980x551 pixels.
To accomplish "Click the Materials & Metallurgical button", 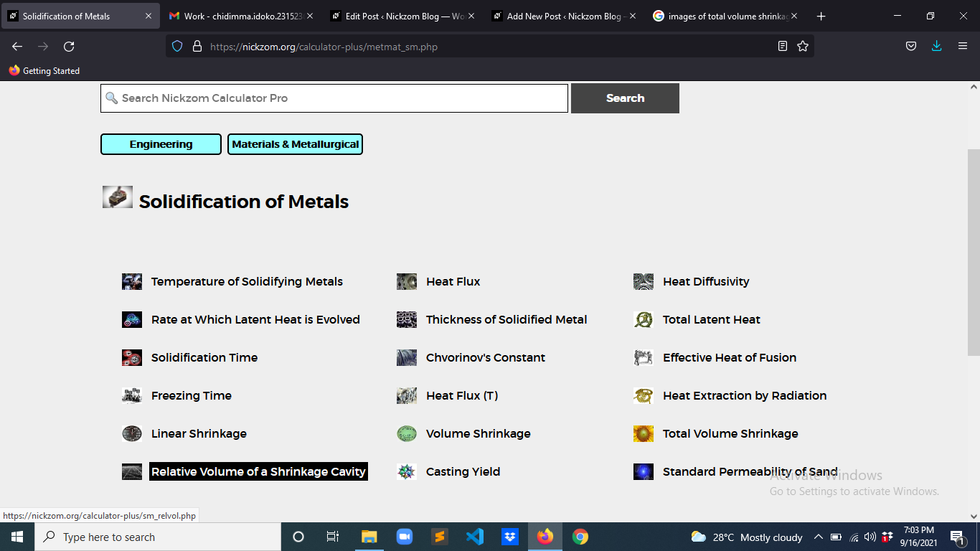I will (x=295, y=144).
